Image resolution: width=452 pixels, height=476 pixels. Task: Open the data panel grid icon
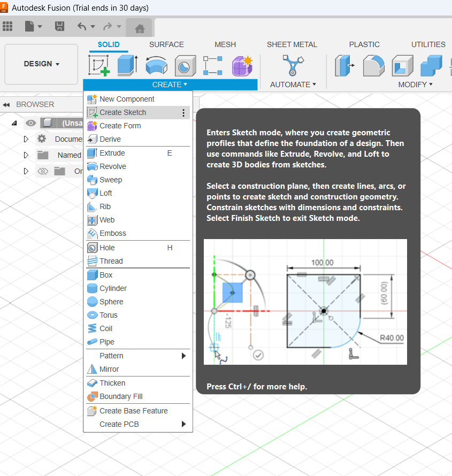[x=7, y=26]
